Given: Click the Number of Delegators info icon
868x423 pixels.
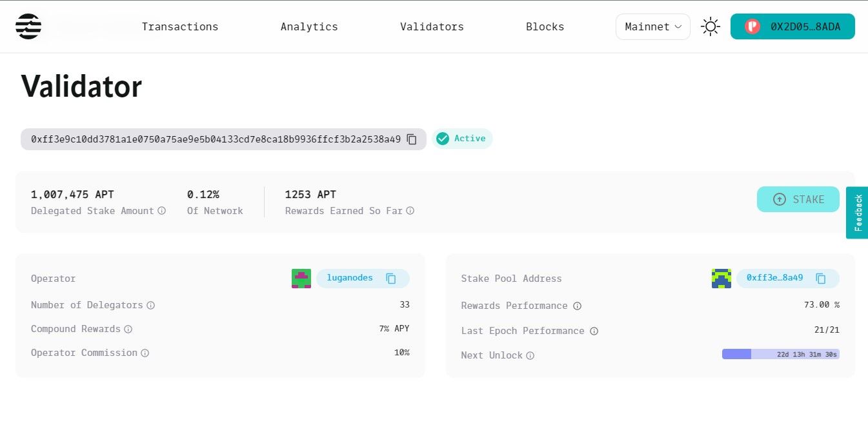Looking at the screenshot, I should (x=150, y=305).
